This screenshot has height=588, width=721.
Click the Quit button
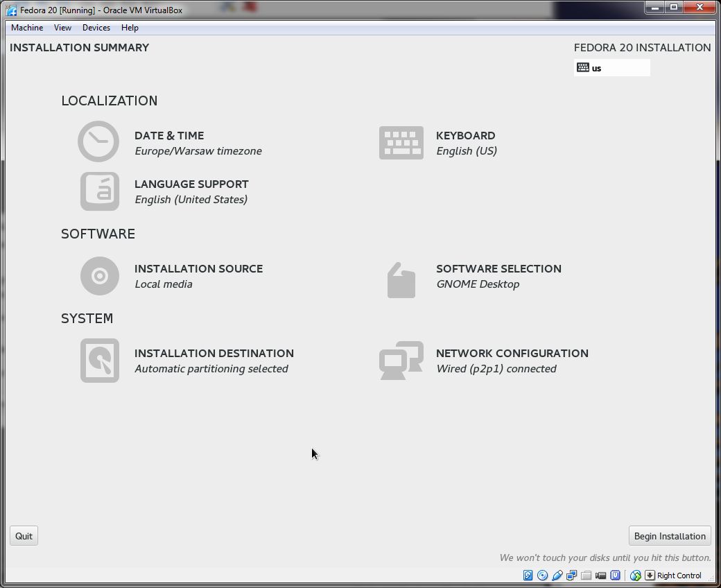click(24, 536)
